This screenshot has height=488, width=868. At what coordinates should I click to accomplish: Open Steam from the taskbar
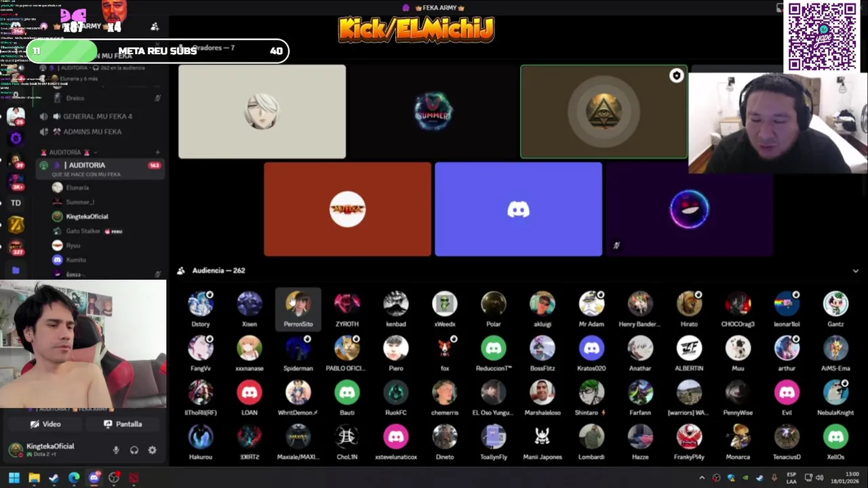tap(54, 478)
